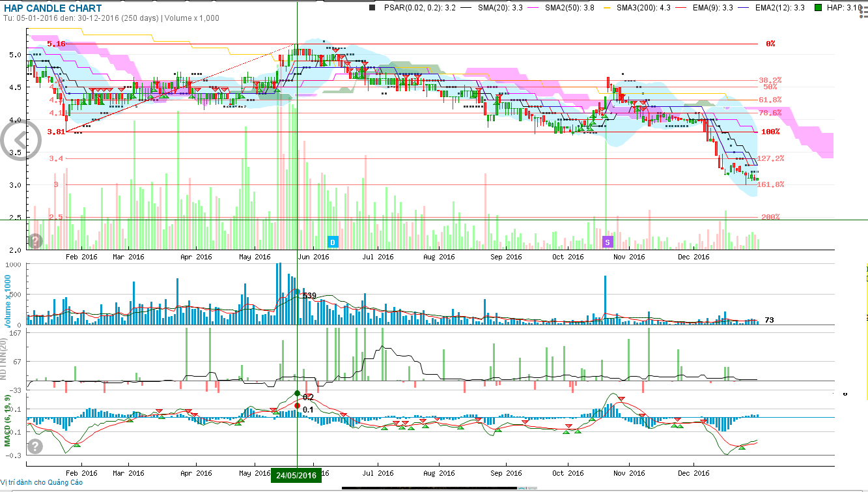Click the Fibonacci "38.2%" level label

tap(770, 80)
